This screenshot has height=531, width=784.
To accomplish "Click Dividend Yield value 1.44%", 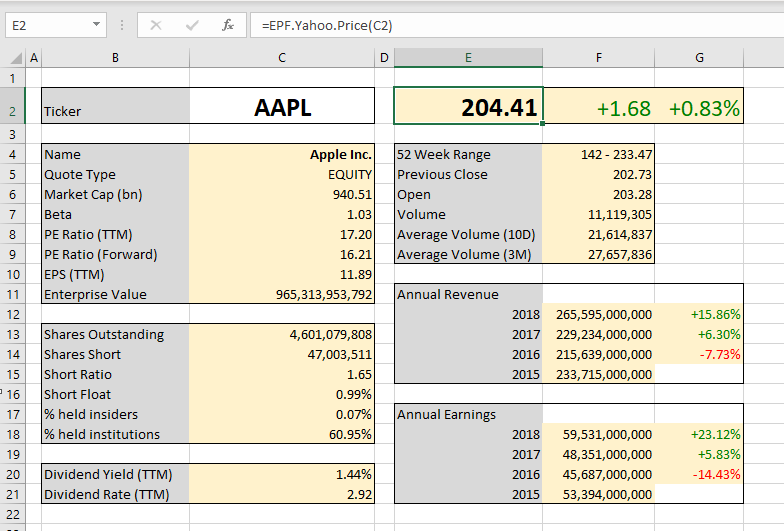I will coord(282,474).
